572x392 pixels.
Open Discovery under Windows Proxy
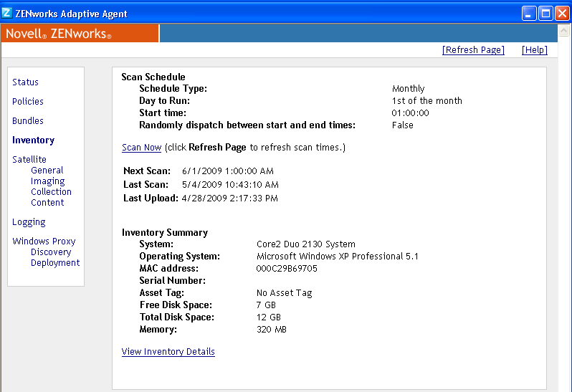[x=51, y=252]
